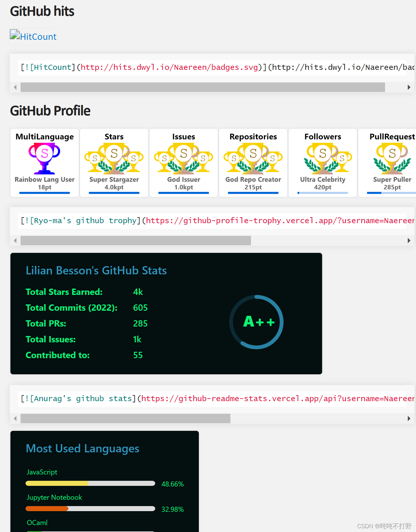
Task: Click 'Contributed to:' label
Action: pyautogui.click(x=58, y=355)
